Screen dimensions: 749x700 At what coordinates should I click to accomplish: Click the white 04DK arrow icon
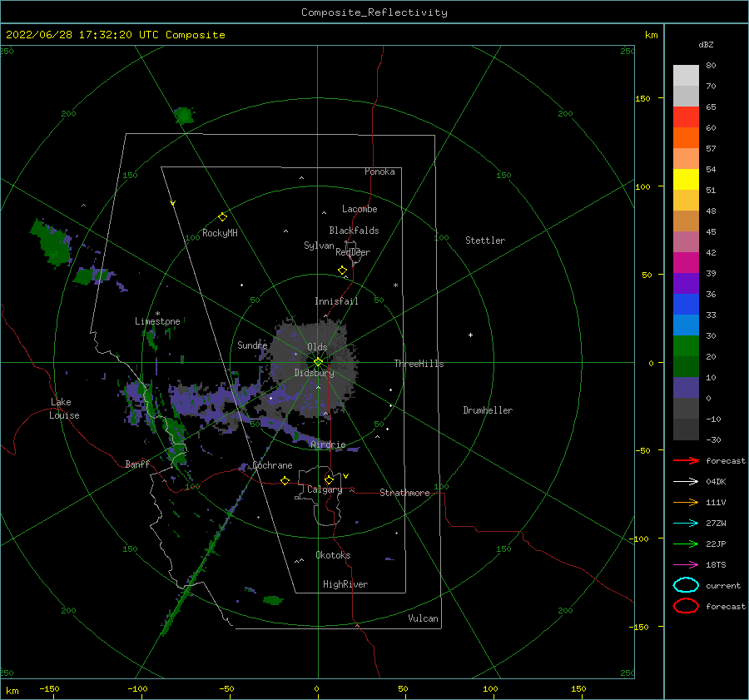click(x=686, y=482)
